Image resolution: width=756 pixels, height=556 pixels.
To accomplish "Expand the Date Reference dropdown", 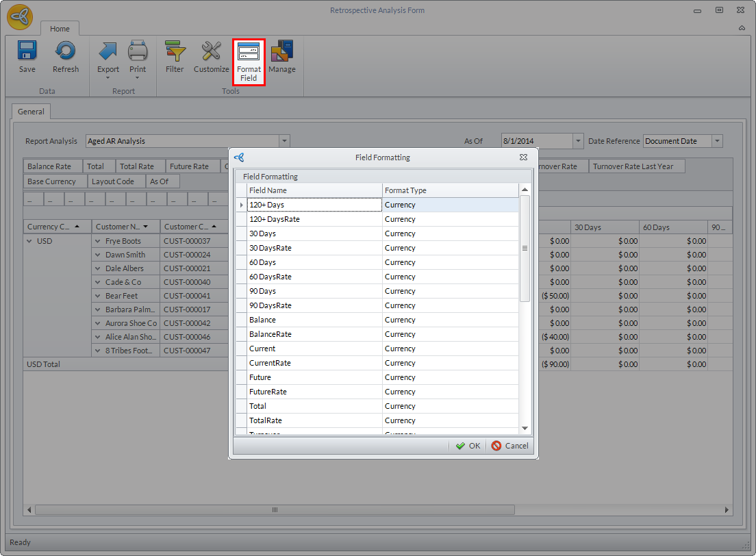I will tap(717, 141).
